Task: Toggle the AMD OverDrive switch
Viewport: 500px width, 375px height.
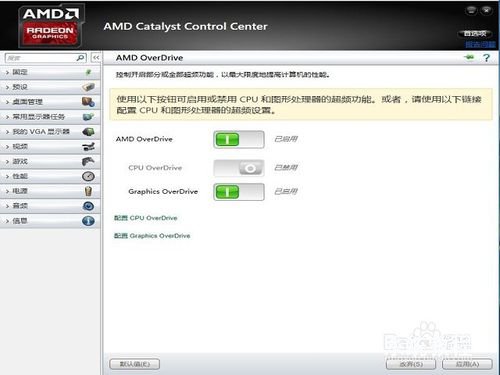Action: tap(239, 139)
